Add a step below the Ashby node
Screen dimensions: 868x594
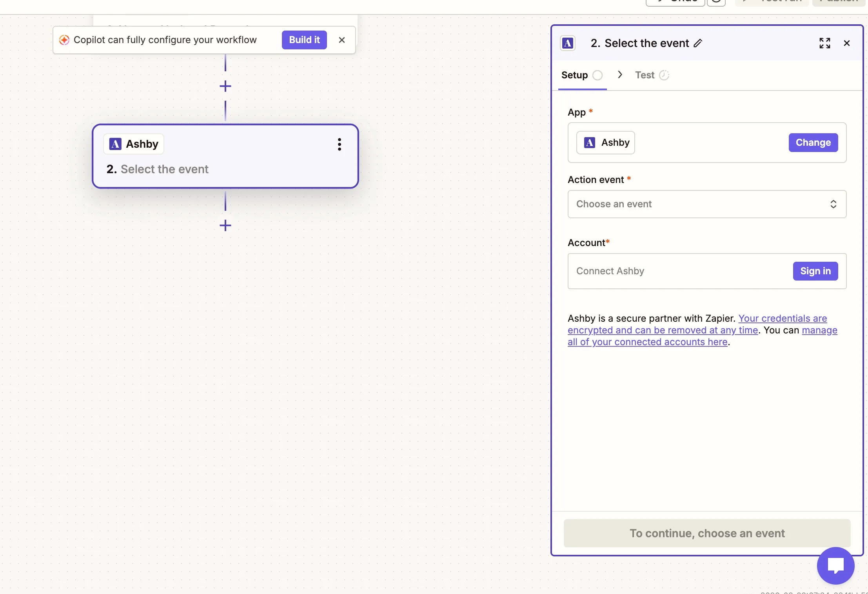pos(225,225)
